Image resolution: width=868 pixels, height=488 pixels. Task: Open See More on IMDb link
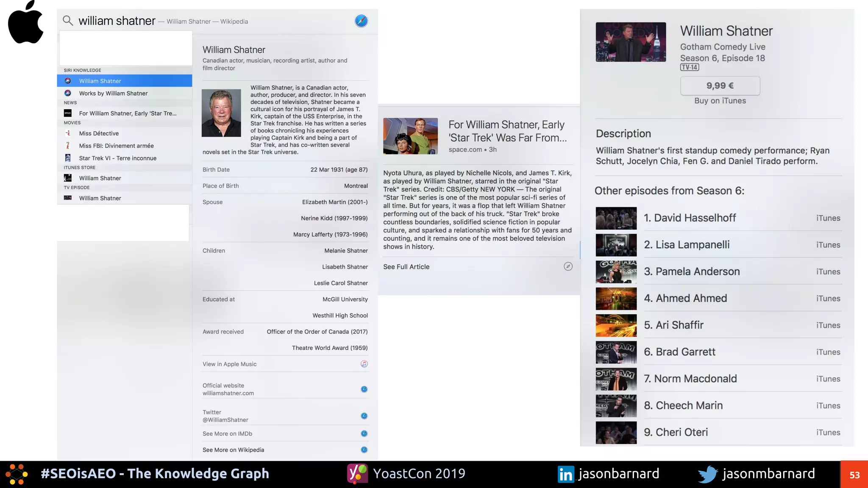pyautogui.click(x=227, y=433)
